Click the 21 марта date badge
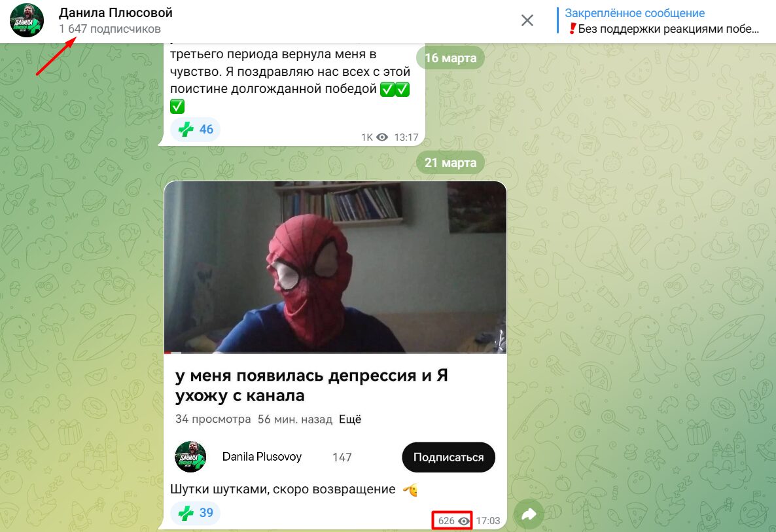 450,162
